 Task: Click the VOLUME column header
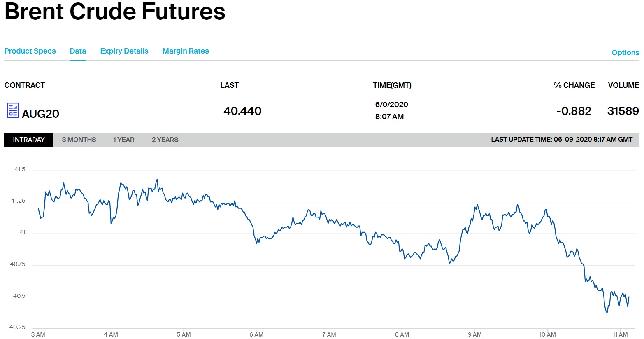tap(623, 85)
